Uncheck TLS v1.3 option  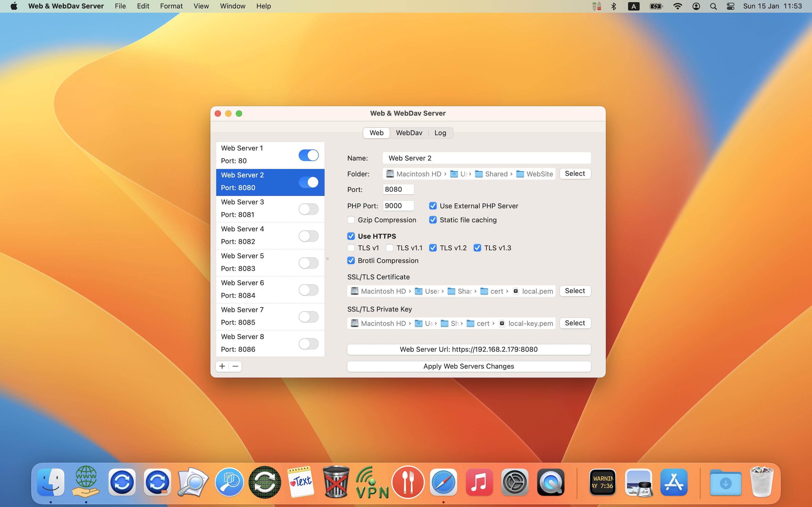coord(477,248)
